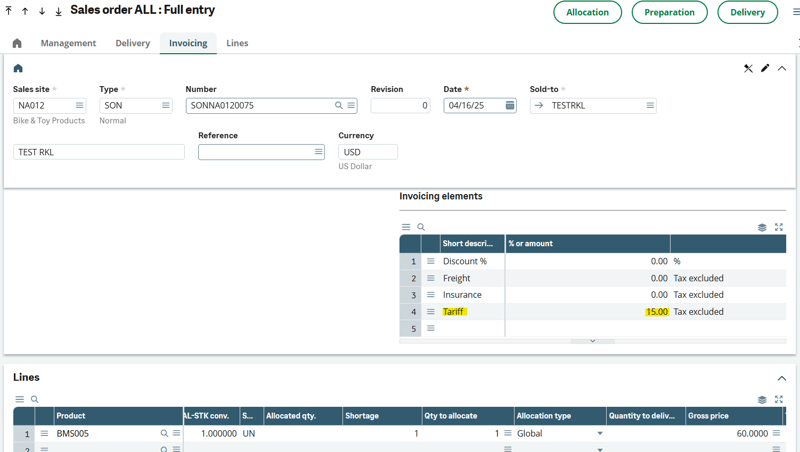Screen dimensions: 800x452
Task: Collapse the header section chevron
Action: [782, 68]
